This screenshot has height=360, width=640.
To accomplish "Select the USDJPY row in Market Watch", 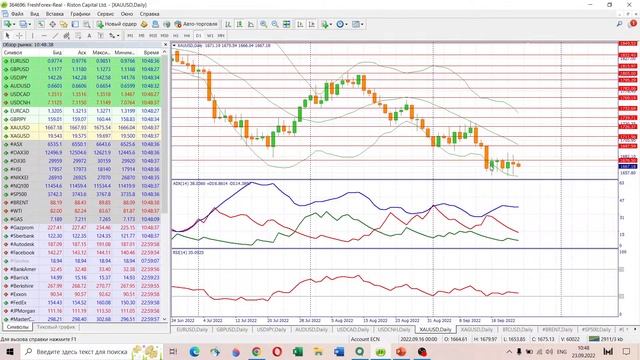I will (82, 78).
